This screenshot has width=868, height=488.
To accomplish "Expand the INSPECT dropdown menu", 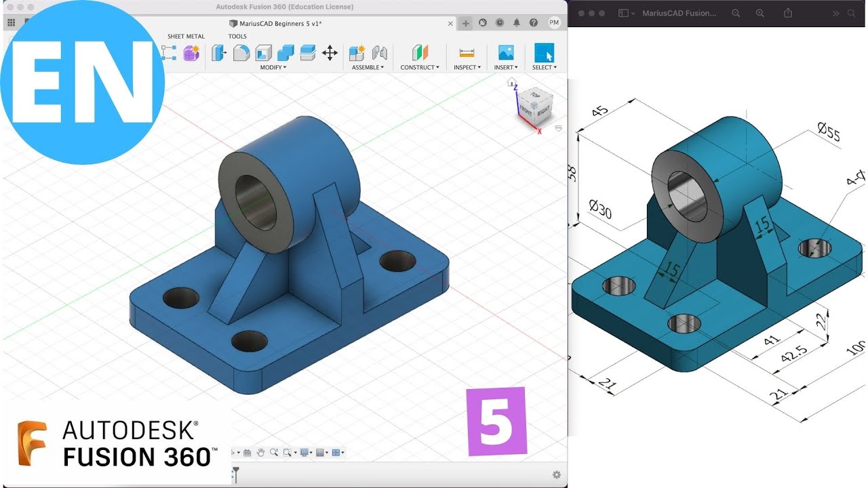I will [467, 67].
